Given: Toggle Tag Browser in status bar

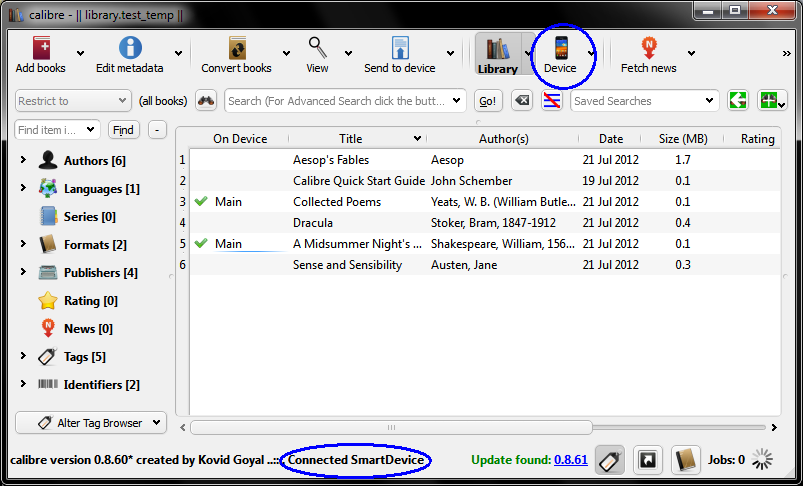Looking at the screenshot, I should pyautogui.click(x=609, y=460).
